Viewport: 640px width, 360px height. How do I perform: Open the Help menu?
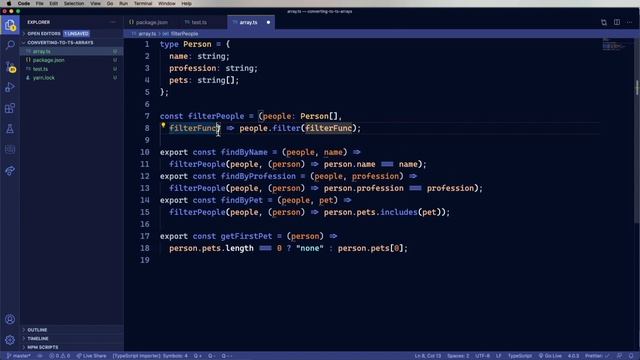tap(187, 3)
